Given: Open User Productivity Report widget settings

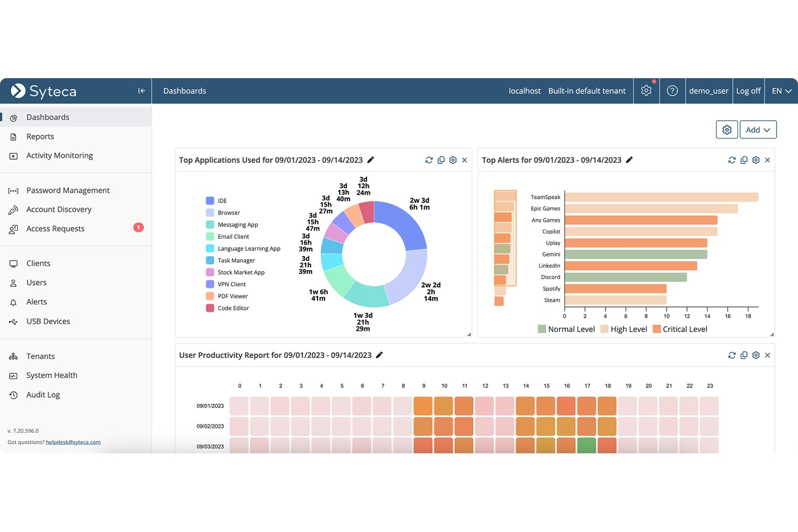Looking at the screenshot, I should click(756, 355).
